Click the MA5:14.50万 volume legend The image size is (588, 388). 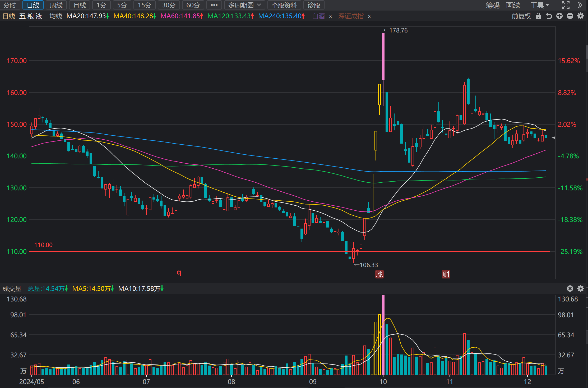tap(93, 288)
